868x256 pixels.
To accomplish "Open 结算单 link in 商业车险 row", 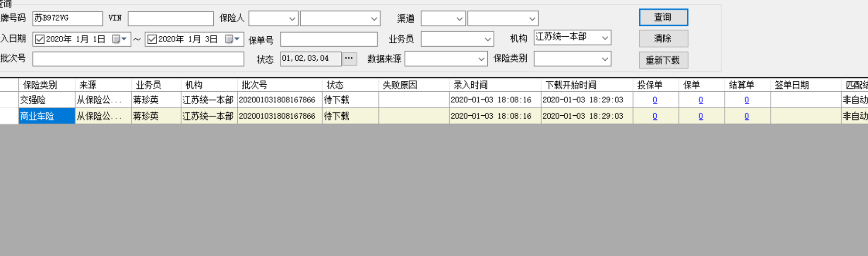I will pos(747,116).
